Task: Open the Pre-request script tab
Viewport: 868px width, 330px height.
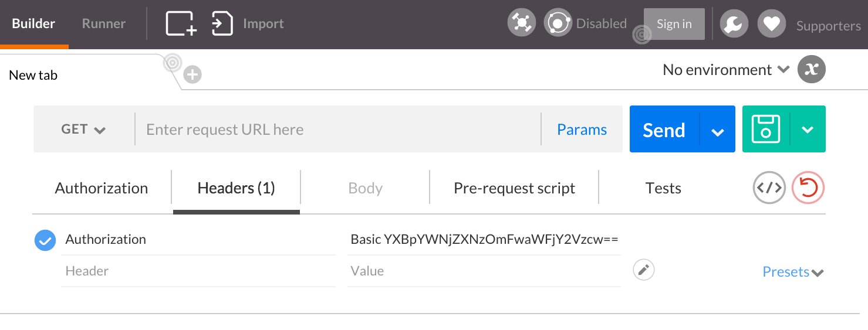Action: pyautogui.click(x=514, y=188)
